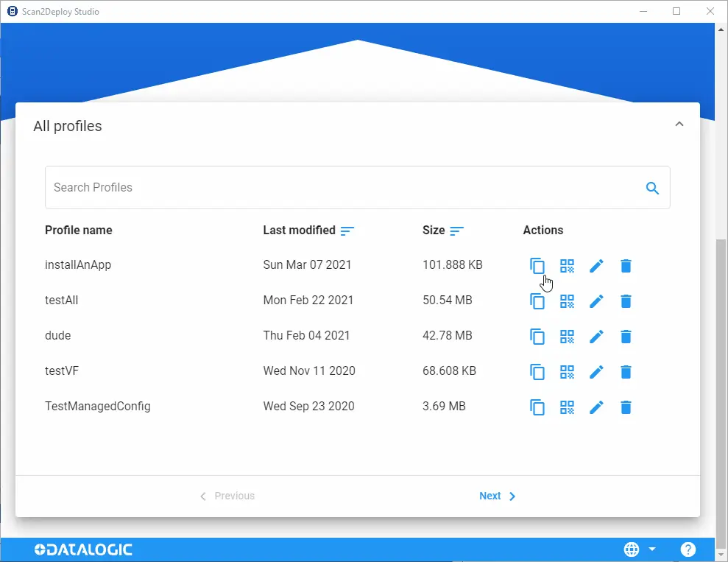Open the help question mark icon
Viewport: 728px width, 562px height.
point(688,549)
